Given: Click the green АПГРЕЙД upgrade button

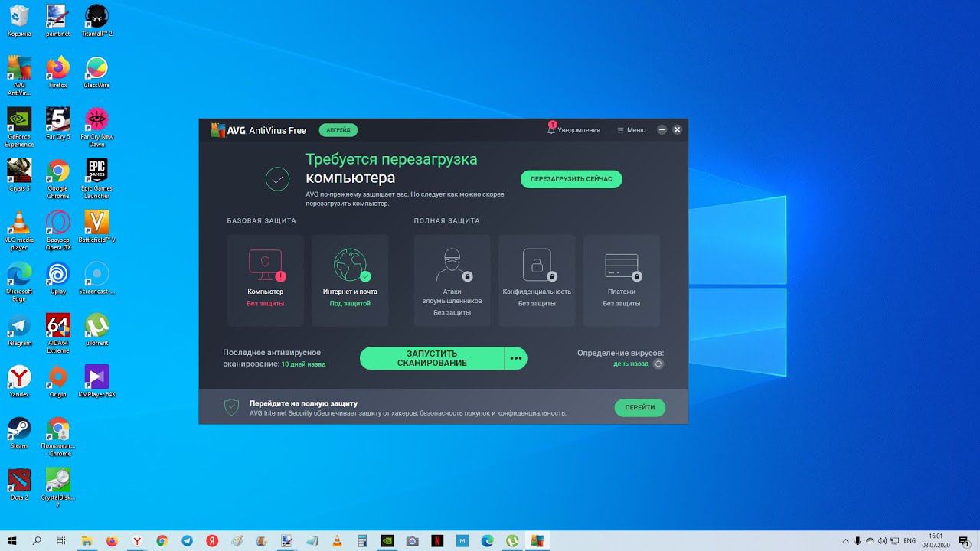Looking at the screenshot, I should 338,130.
